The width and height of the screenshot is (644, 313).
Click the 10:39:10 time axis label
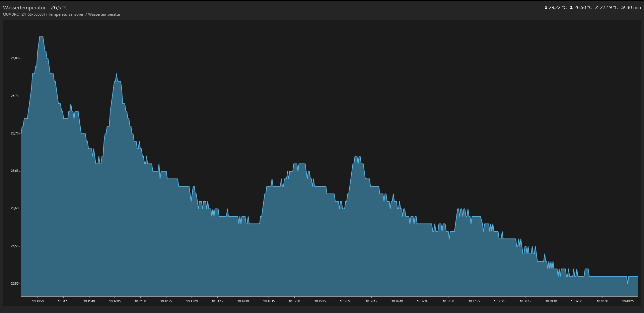click(551, 301)
